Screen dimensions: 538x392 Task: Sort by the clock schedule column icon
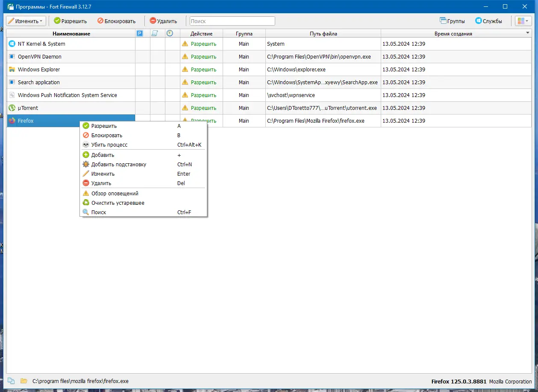tap(170, 33)
